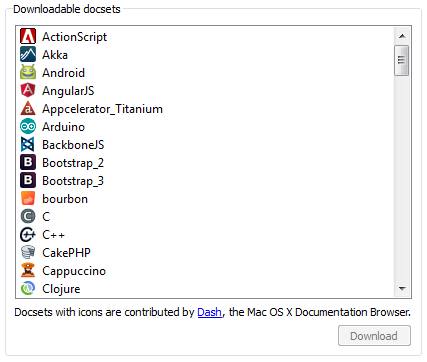The width and height of the screenshot is (427, 362).
Task: Click the scrollbar down arrow
Action: (402, 288)
